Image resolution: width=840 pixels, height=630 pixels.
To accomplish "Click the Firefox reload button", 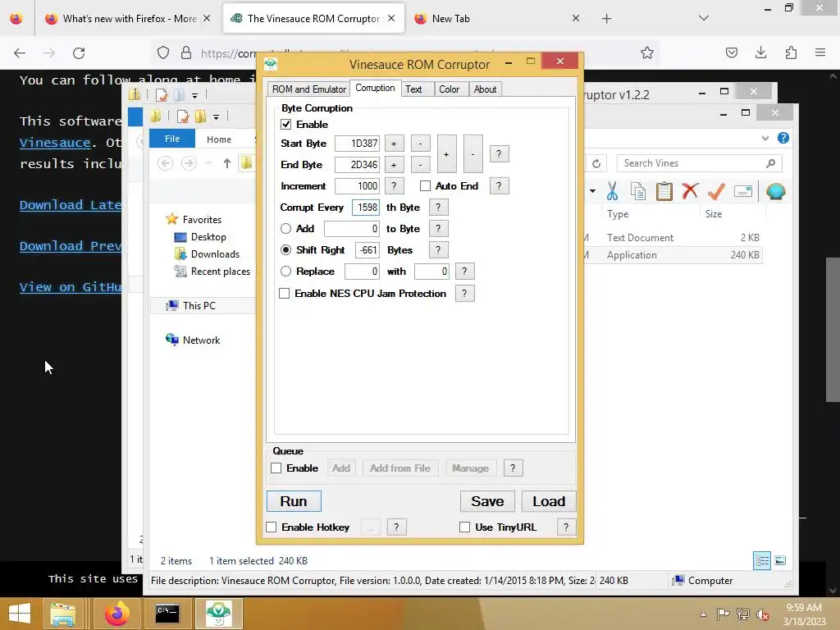I will pos(79,53).
